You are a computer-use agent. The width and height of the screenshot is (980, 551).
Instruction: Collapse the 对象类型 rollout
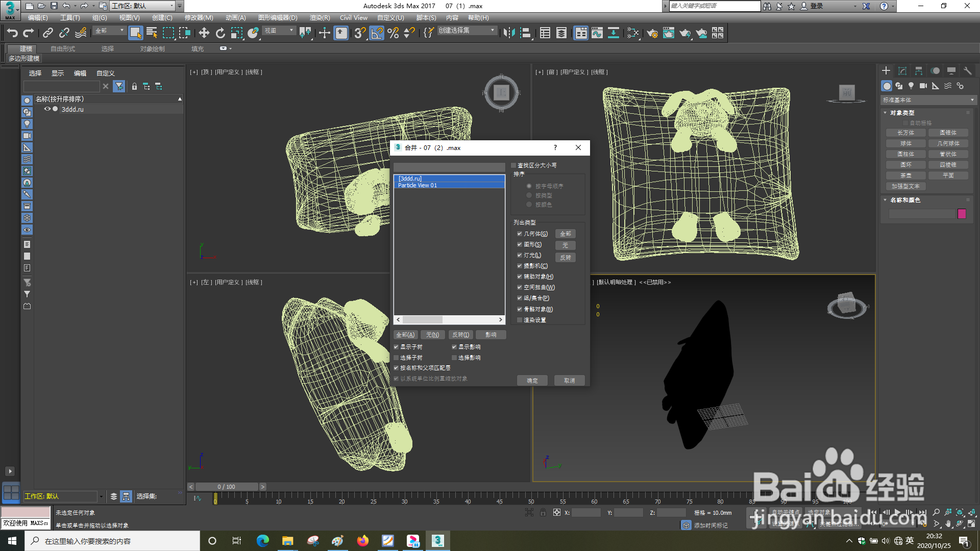point(901,113)
